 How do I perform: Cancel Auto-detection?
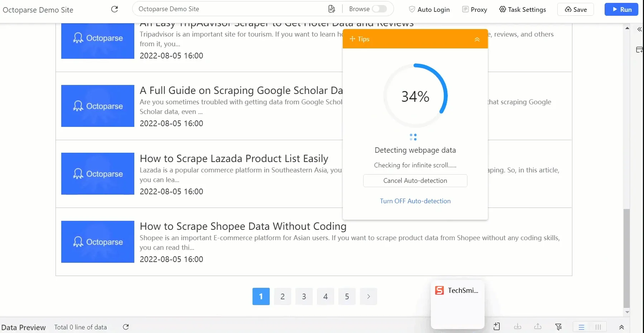coord(415,181)
